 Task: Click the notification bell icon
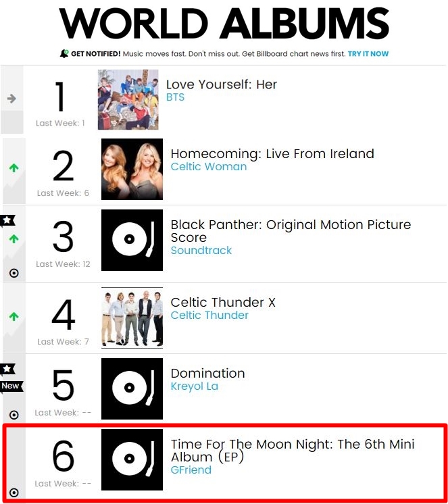(64, 54)
